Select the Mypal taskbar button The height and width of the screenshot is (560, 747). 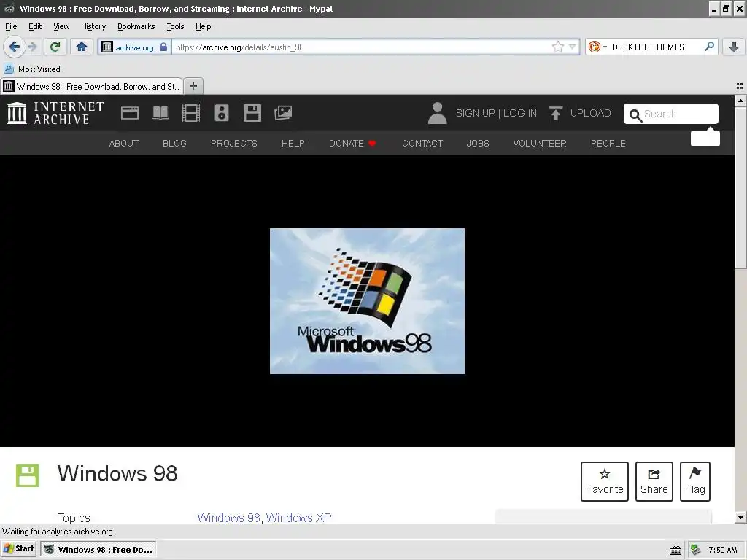pyautogui.click(x=98, y=550)
